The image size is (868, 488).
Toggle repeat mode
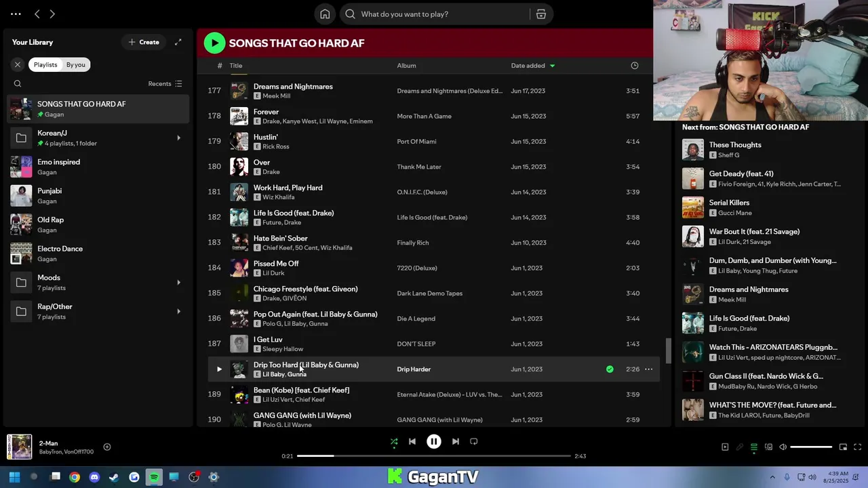point(474,441)
